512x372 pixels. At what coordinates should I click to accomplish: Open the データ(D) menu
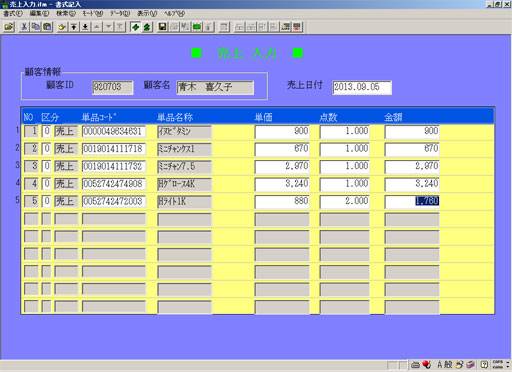coord(120,13)
